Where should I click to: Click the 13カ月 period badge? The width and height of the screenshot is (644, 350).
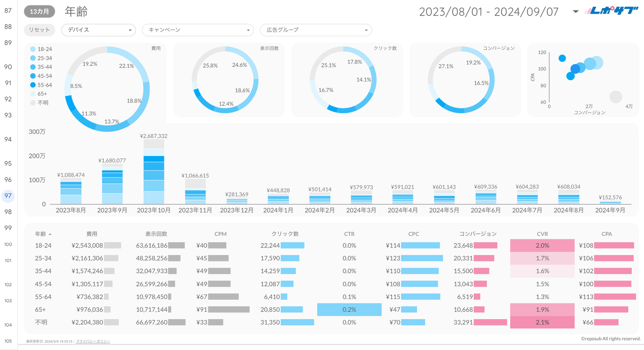pos(40,12)
